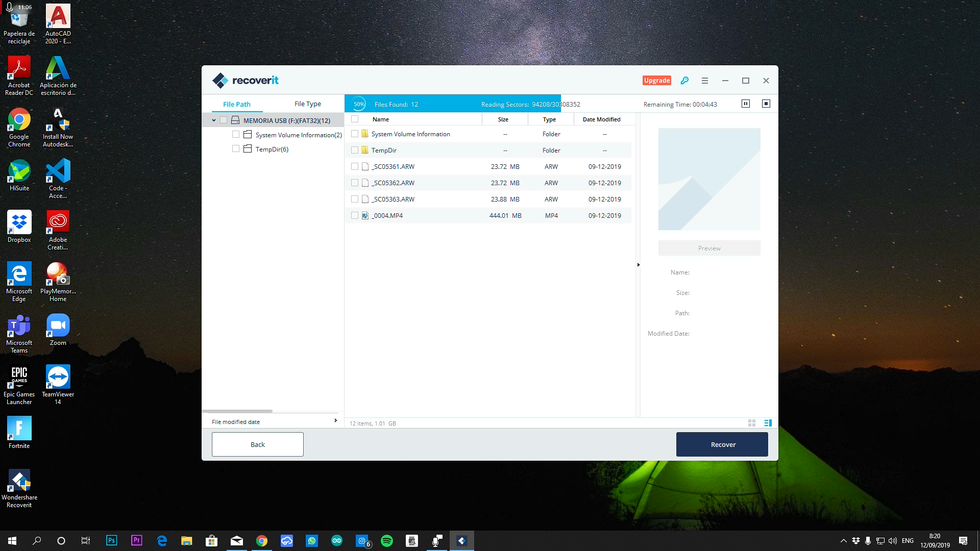Toggle the select-all checkbox in header
The image size is (980, 551).
(355, 119)
